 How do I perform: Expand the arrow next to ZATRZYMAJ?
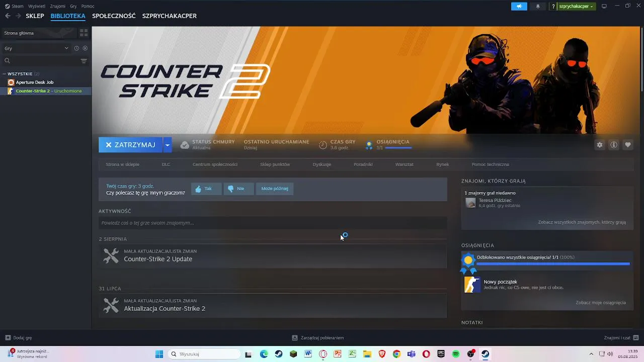pyautogui.click(x=168, y=145)
